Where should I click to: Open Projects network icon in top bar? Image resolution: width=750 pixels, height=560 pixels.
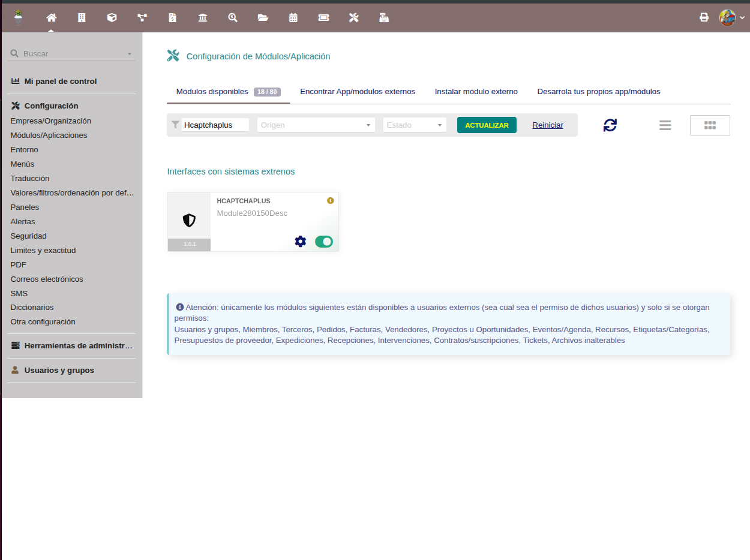[142, 17]
